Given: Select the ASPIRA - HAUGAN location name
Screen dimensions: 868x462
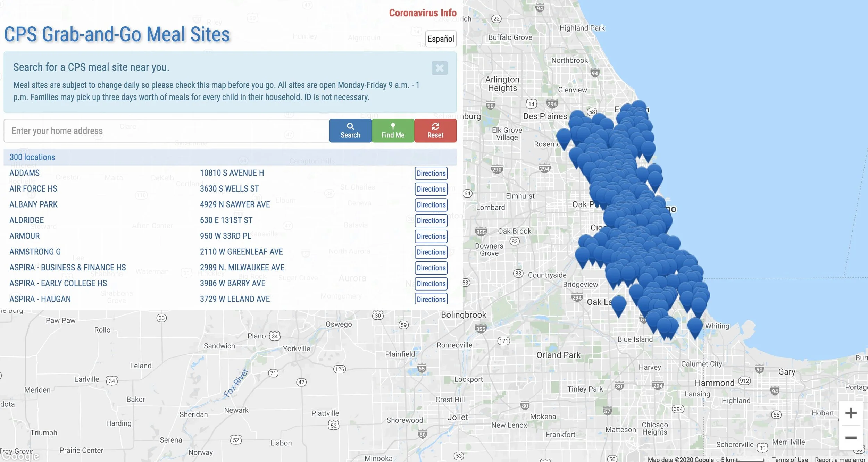Looking at the screenshot, I should (x=40, y=299).
